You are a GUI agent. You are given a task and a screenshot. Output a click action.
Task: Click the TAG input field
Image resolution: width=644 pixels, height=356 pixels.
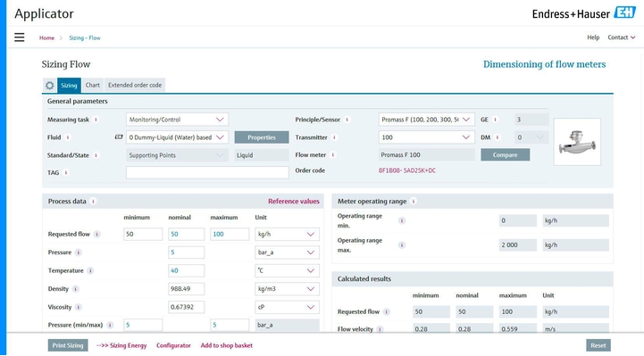point(207,173)
